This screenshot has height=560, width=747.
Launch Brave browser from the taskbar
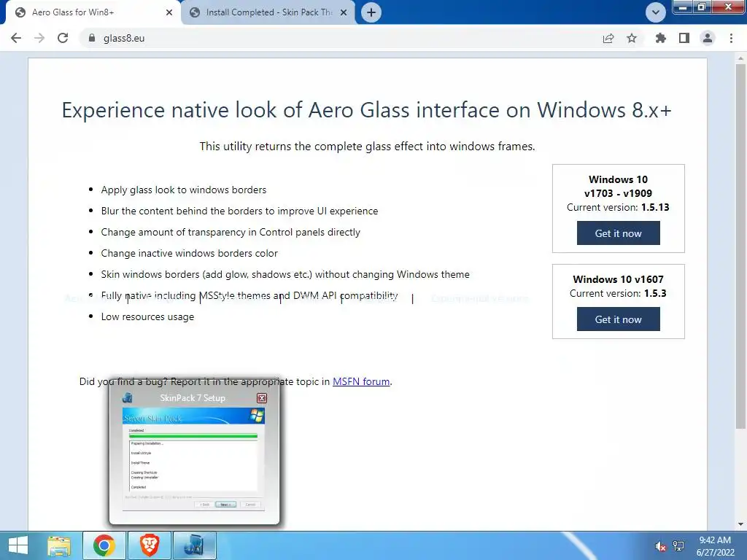pos(149,545)
